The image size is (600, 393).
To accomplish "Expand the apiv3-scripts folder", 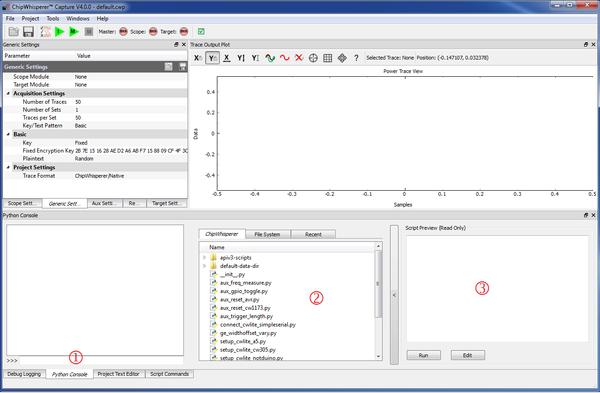I will (x=204, y=258).
